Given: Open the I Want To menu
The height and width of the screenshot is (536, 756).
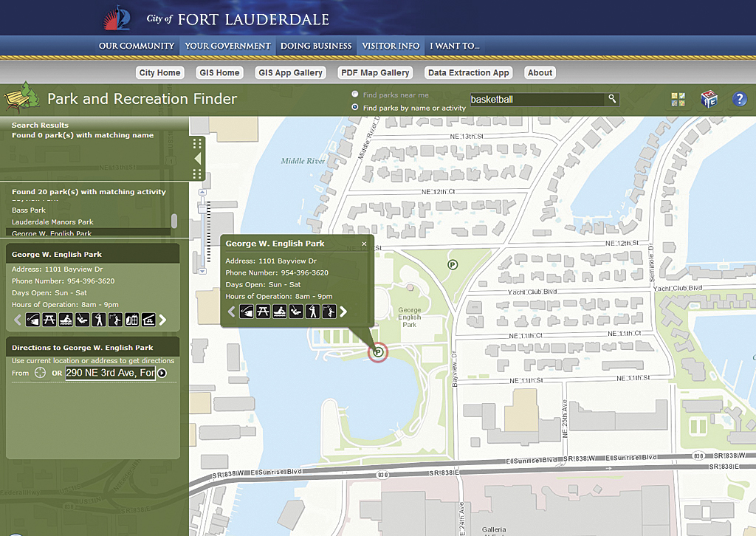Looking at the screenshot, I should [455, 46].
